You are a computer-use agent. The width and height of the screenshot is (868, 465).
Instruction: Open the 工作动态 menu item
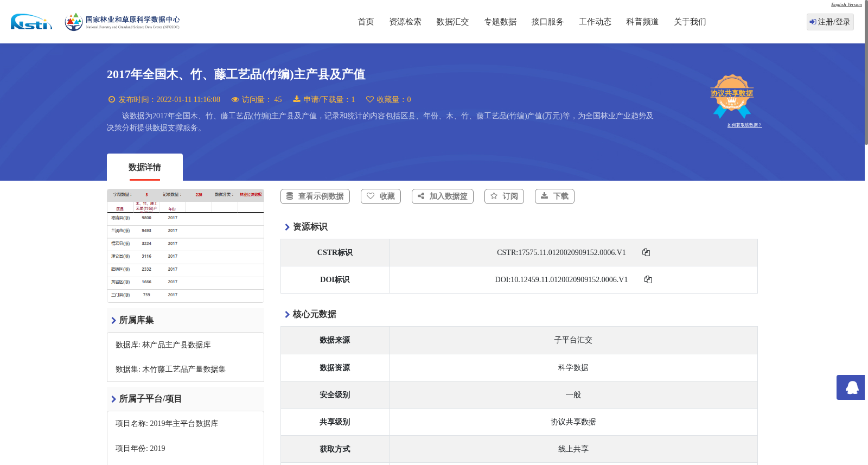coord(595,22)
